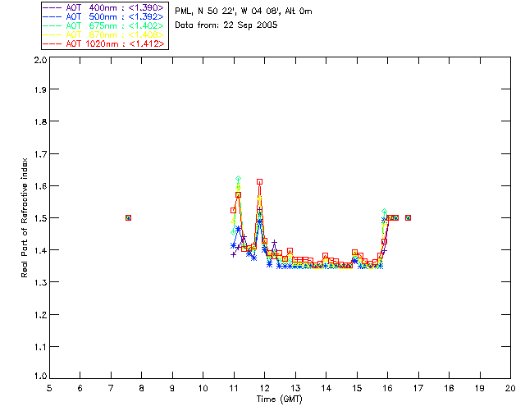Click the x-axis tick label 5
The height and width of the screenshot is (420, 525).
click(x=49, y=388)
